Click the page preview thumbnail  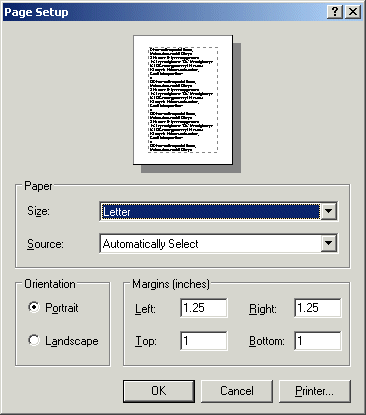(183, 100)
